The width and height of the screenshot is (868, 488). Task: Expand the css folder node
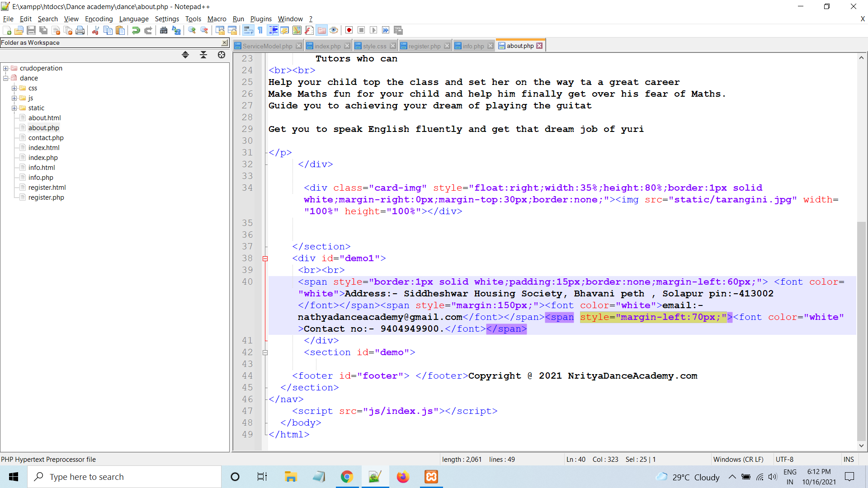(x=14, y=88)
